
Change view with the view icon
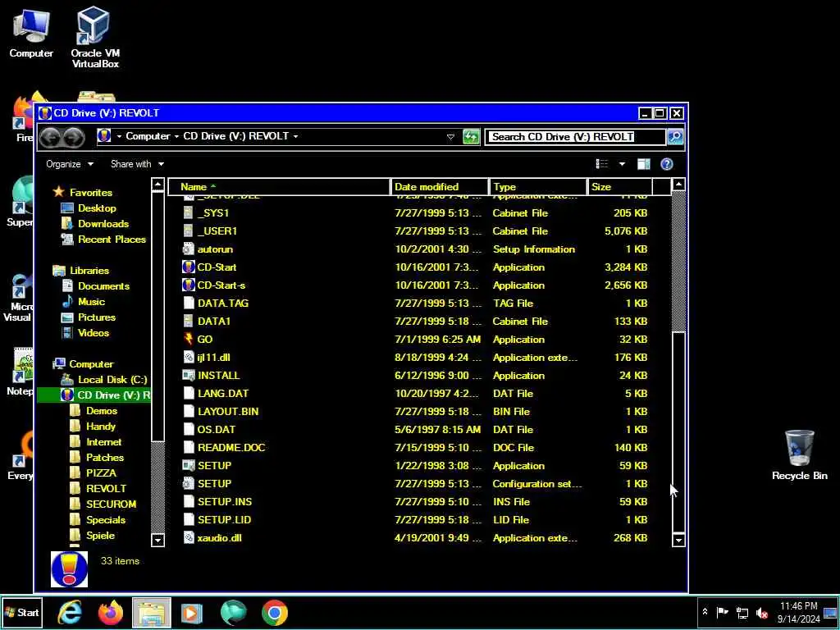click(x=602, y=164)
